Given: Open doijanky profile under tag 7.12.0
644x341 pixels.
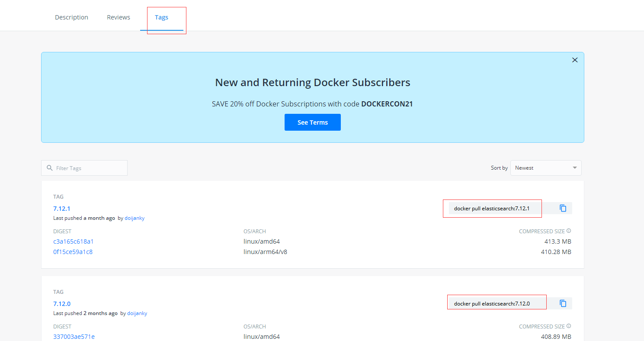Looking at the screenshot, I should pyautogui.click(x=137, y=313).
